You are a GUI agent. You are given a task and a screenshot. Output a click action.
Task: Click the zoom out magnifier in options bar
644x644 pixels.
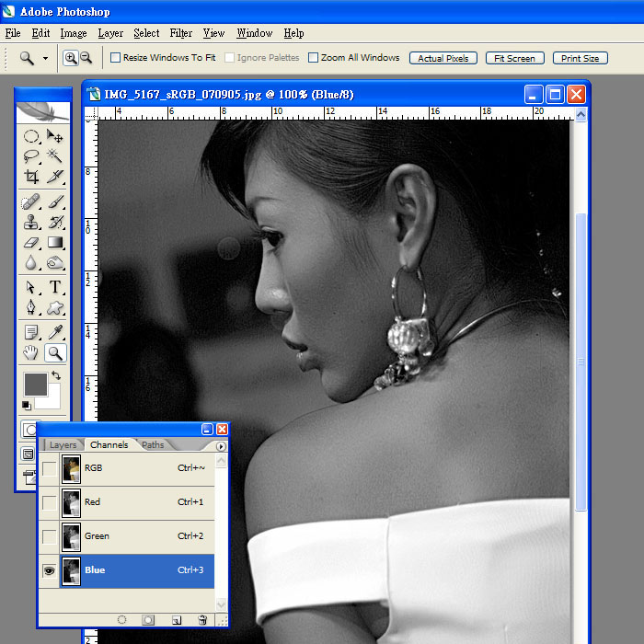tap(86, 58)
